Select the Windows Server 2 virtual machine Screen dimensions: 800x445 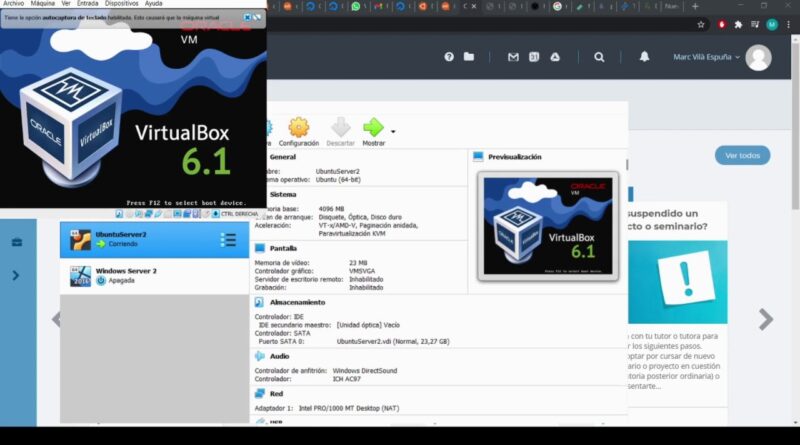pyautogui.click(x=155, y=276)
